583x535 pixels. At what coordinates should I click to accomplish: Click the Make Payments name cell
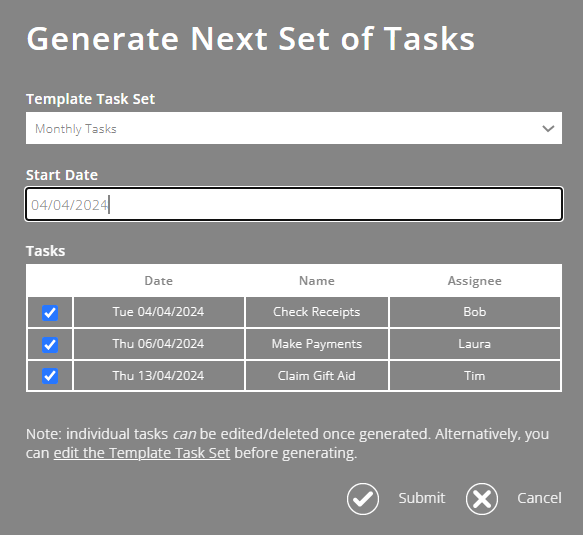coord(317,344)
